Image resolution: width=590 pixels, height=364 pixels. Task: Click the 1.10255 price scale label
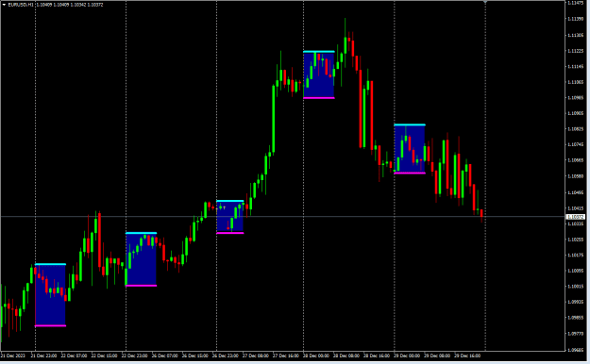pyautogui.click(x=575, y=240)
